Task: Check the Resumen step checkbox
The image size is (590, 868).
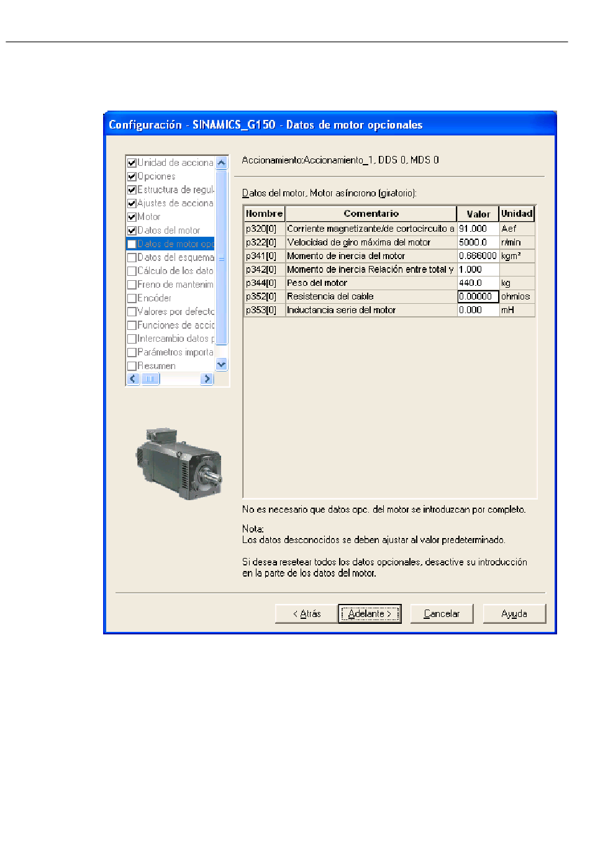Action: tap(132, 366)
